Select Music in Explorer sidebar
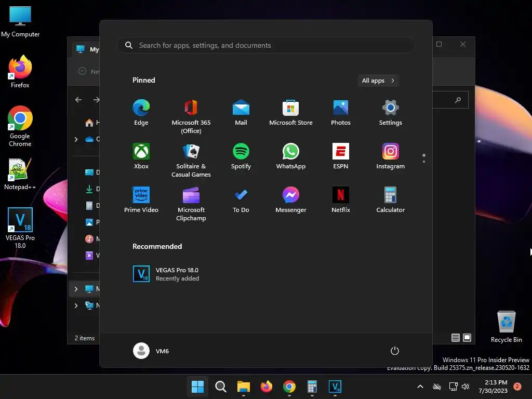Image resolution: width=532 pixels, height=399 pixels. point(92,239)
